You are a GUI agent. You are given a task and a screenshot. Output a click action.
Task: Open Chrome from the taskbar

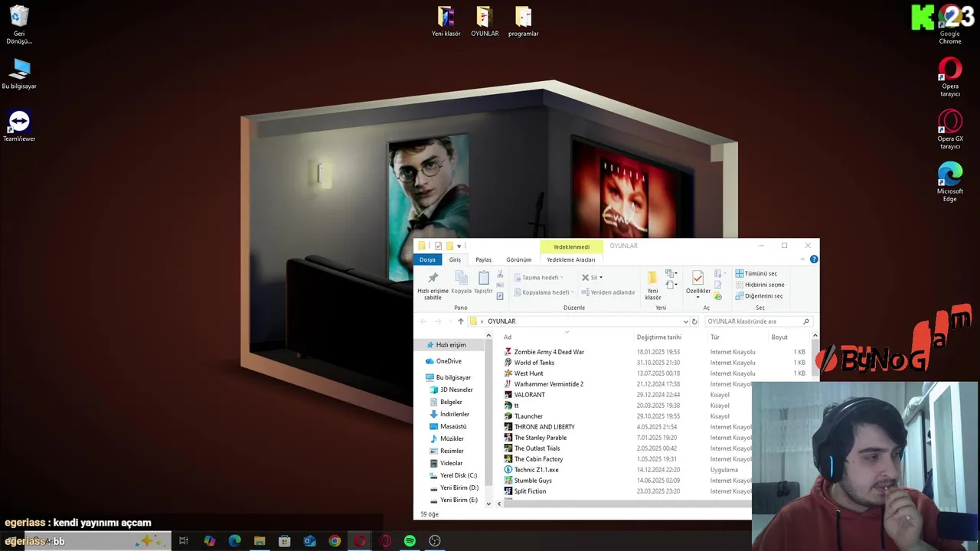tap(335, 541)
